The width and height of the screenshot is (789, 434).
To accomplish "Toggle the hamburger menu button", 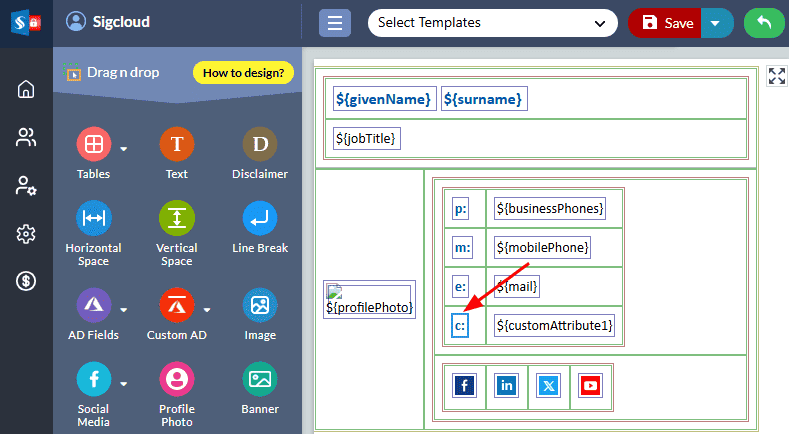I will tap(334, 23).
